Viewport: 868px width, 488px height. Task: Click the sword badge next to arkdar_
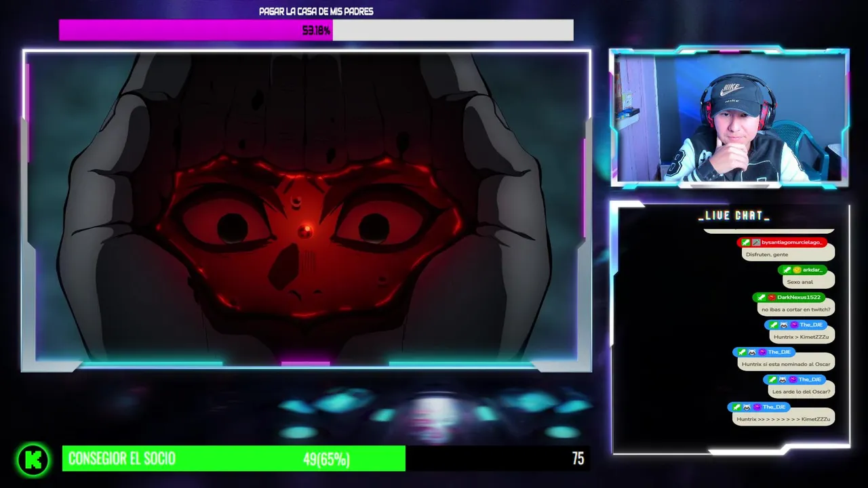pos(787,270)
